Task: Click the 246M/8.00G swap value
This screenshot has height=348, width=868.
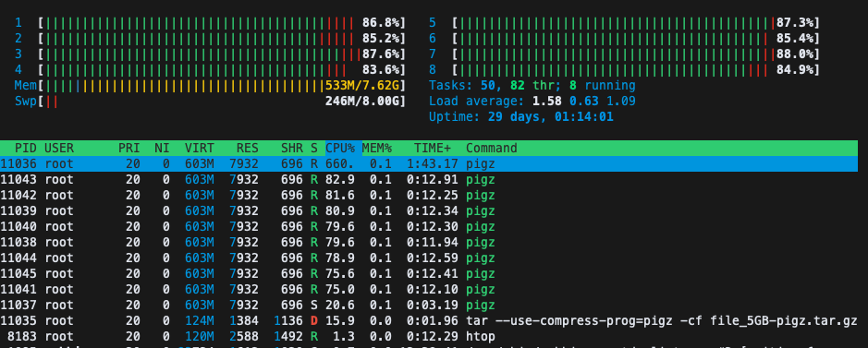Action: [x=363, y=102]
